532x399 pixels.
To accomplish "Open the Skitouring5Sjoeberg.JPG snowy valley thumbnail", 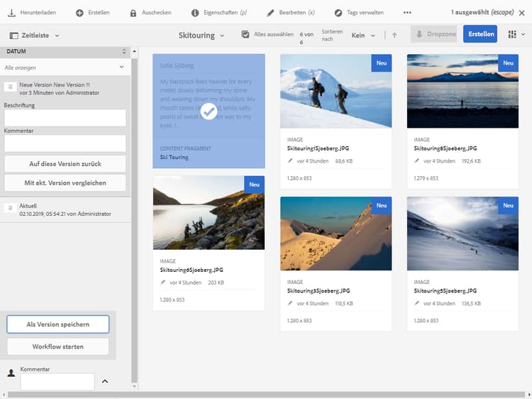I will (x=462, y=234).
